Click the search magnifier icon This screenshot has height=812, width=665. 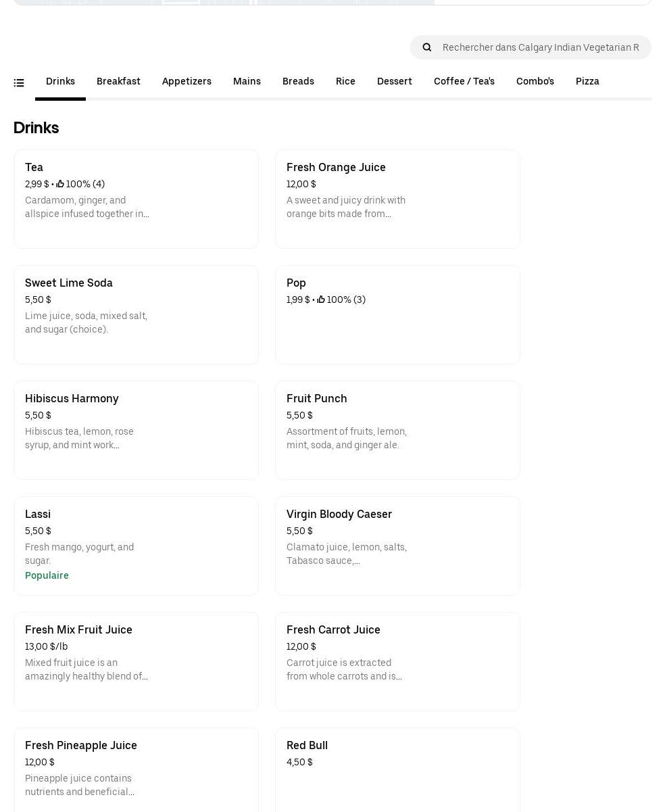click(427, 47)
